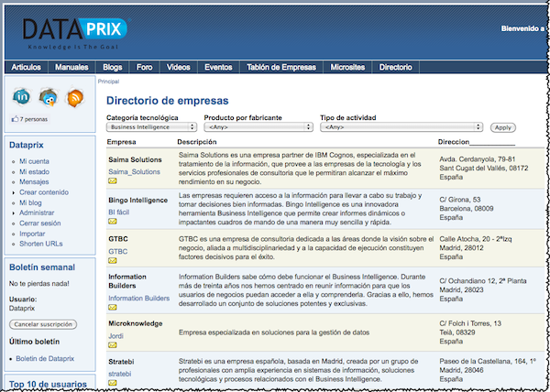Viewport: 550px width, 392px height.
Task: Open Tablón de Empresas
Action: 281,67
